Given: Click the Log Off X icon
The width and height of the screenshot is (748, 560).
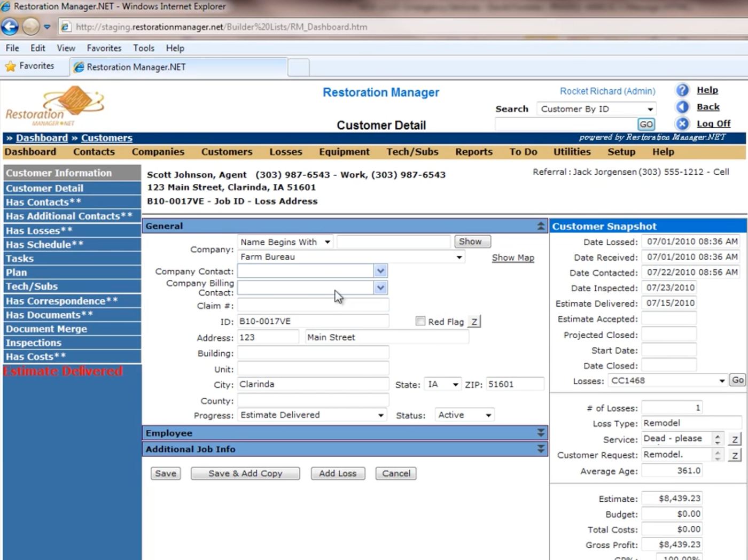Looking at the screenshot, I should [x=682, y=123].
